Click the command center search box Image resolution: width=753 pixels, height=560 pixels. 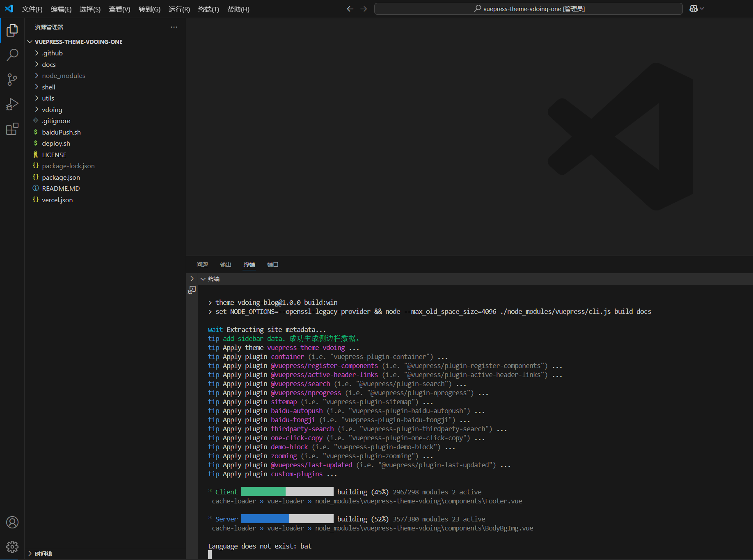click(x=529, y=9)
